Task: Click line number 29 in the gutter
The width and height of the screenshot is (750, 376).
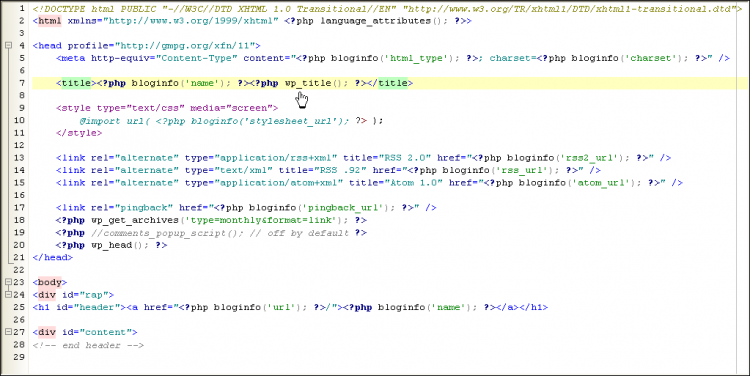Action: [19, 357]
